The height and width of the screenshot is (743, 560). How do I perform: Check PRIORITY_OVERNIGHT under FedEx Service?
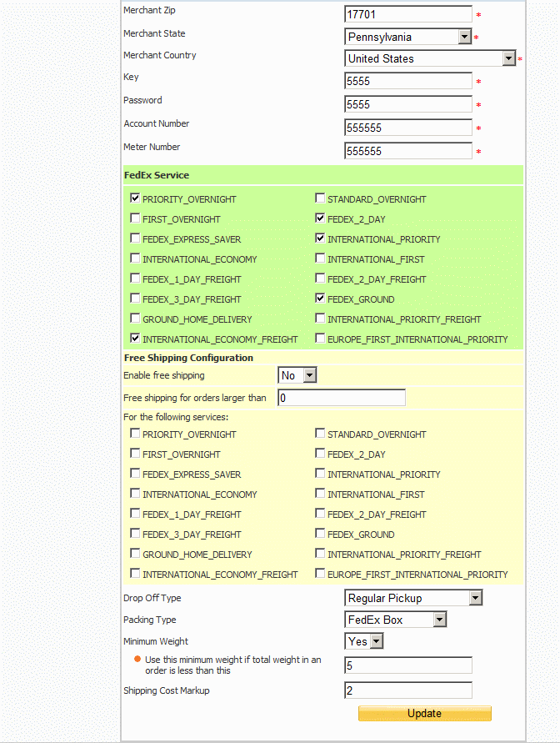point(135,198)
